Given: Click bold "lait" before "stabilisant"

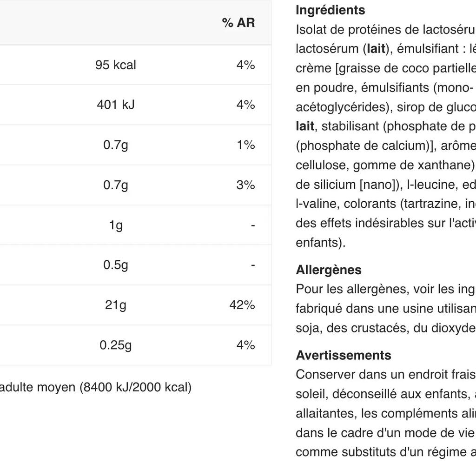Looking at the screenshot, I should pyautogui.click(x=305, y=126).
